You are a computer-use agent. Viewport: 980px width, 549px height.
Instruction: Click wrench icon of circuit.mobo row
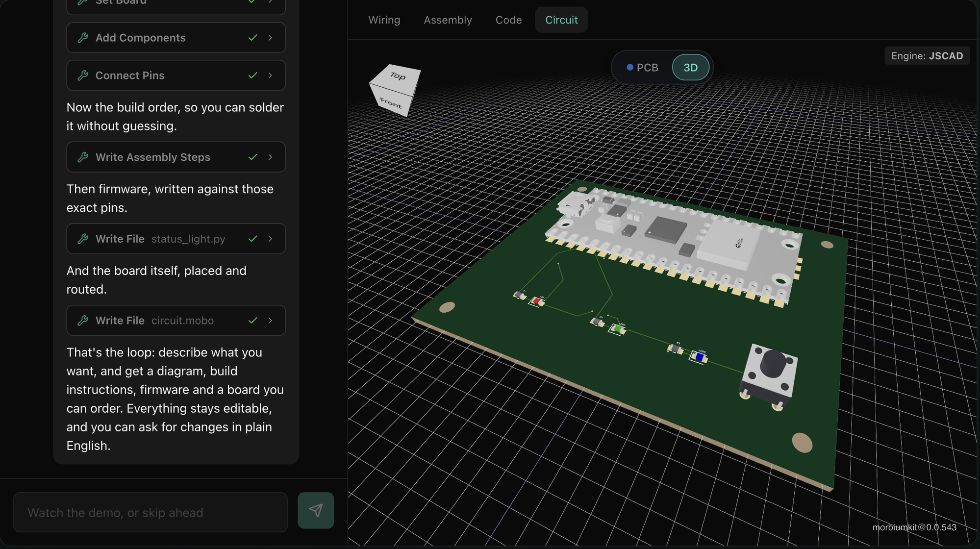tap(83, 321)
